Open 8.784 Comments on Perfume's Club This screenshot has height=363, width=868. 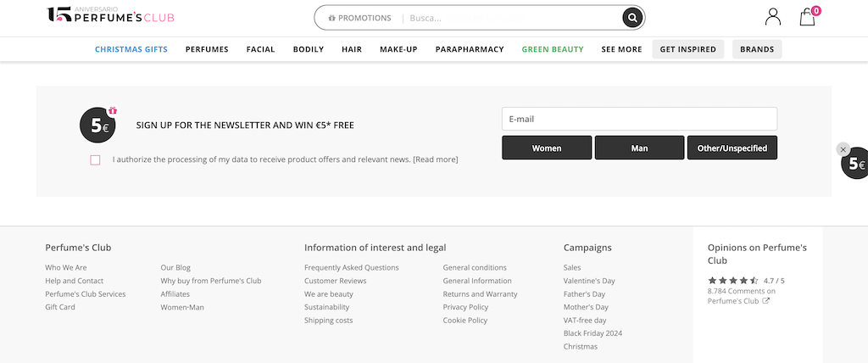point(741,296)
